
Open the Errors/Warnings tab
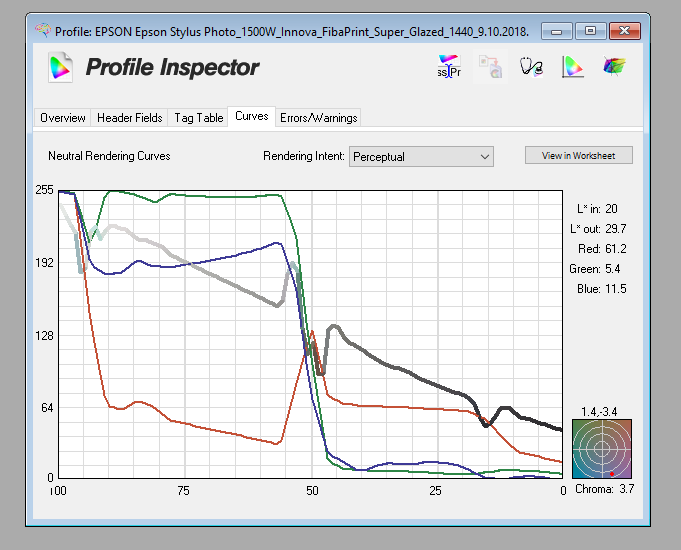point(318,118)
